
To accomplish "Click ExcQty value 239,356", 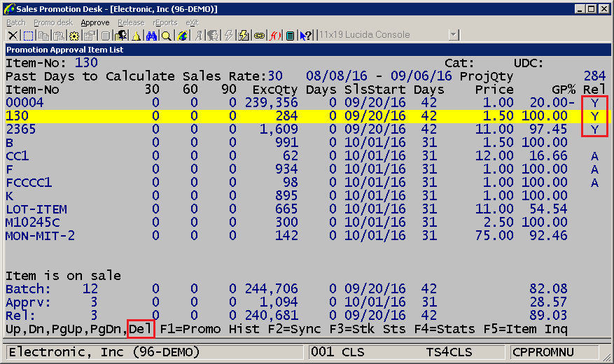I will (x=272, y=103).
